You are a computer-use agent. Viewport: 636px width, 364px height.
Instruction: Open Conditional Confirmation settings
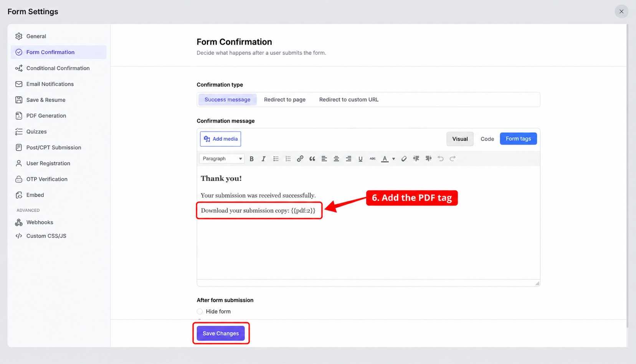(58, 68)
